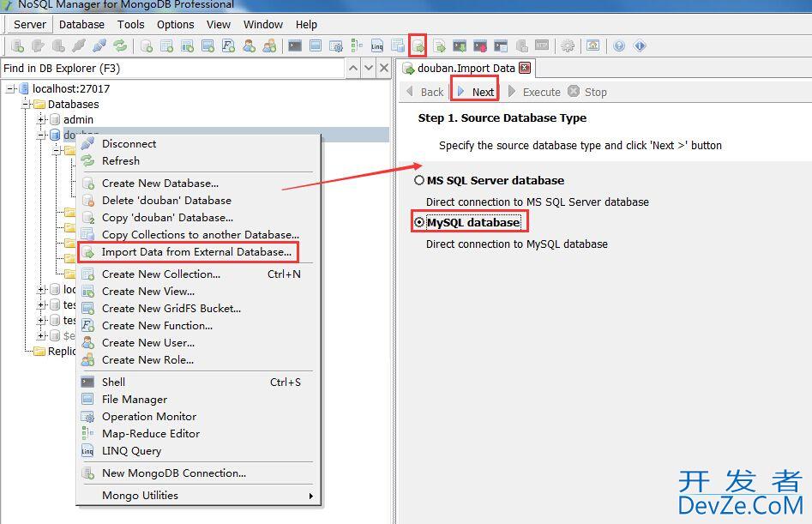
Task: Open the Database menu
Action: click(81, 24)
